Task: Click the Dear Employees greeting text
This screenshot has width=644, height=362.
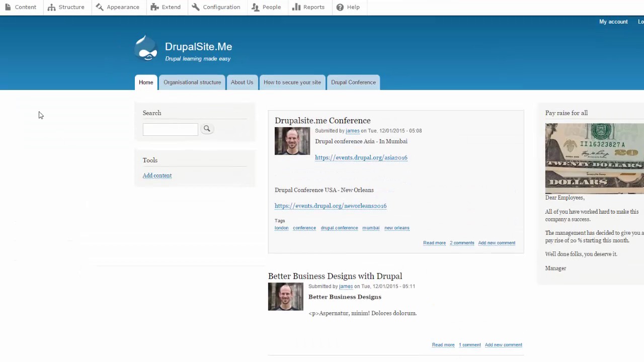Action: (565, 198)
